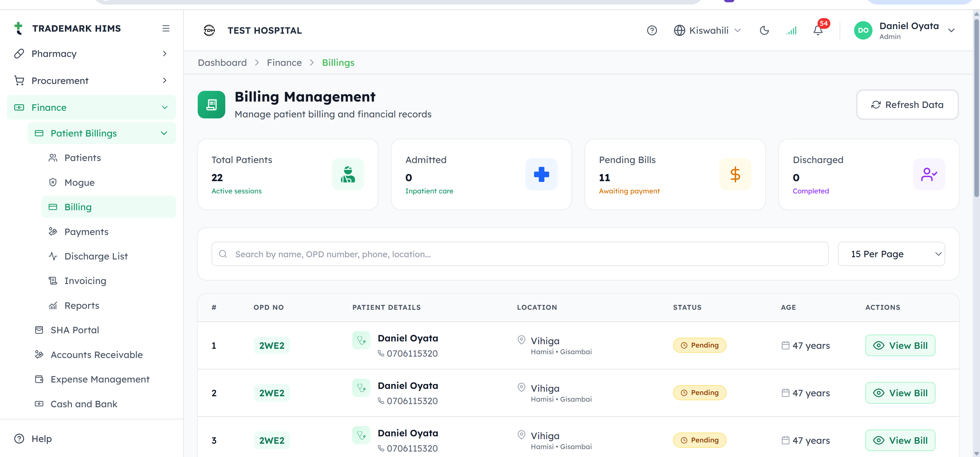
Task: View Bill for patient row 1
Action: tap(900, 345)
